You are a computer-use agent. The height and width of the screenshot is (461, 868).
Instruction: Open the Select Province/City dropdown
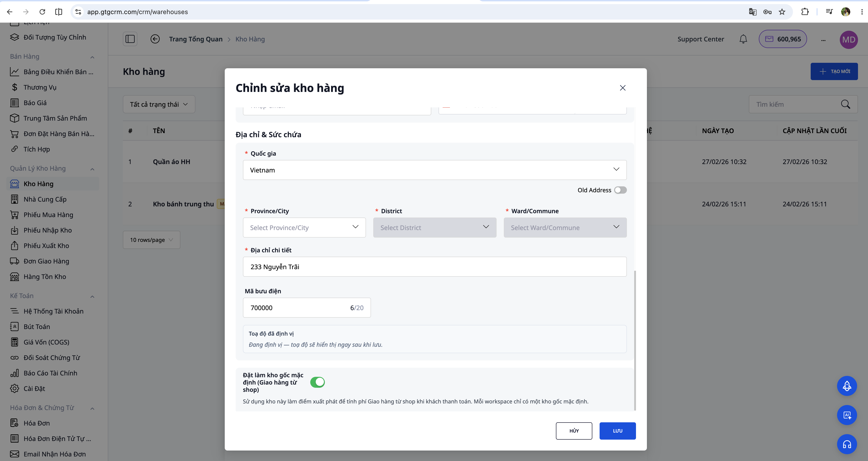coord(304,228)
